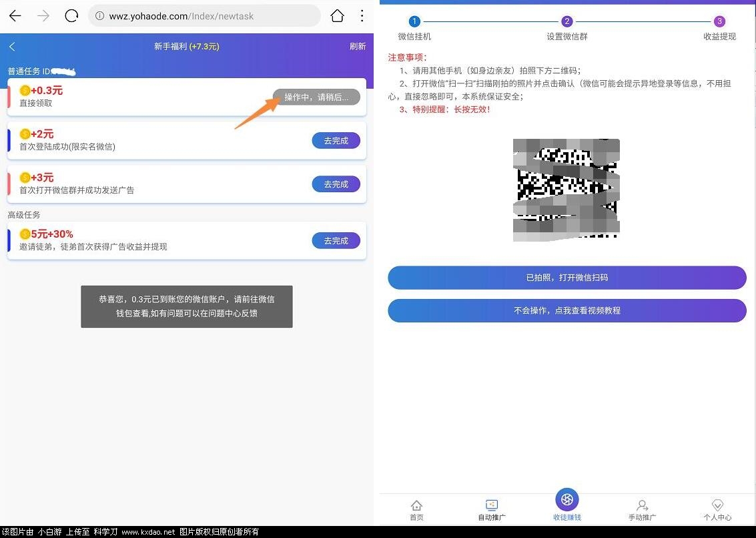Open the browser home icon
The width and height of the screenshot is (756, 538).
[338, 16]
